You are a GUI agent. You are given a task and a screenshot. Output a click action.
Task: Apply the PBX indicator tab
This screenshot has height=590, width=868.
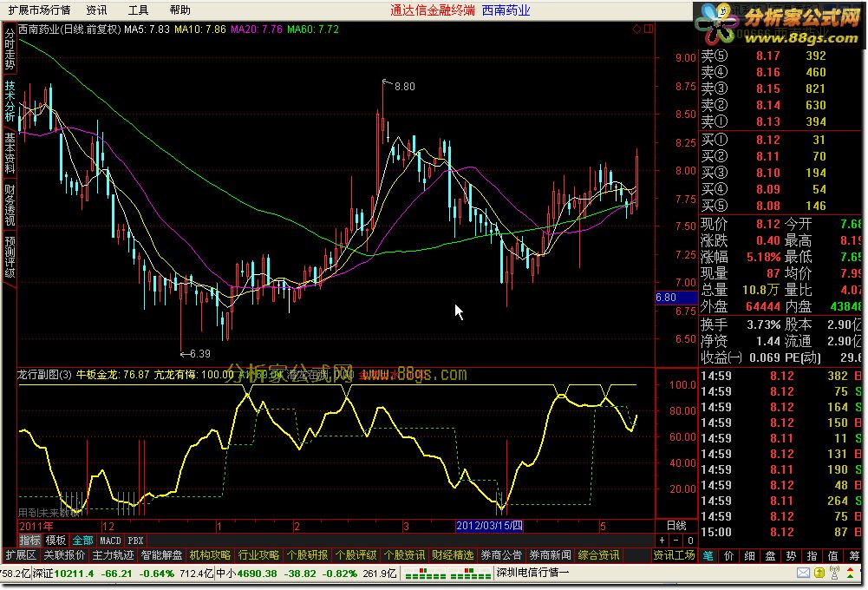(x=135, y=541)
